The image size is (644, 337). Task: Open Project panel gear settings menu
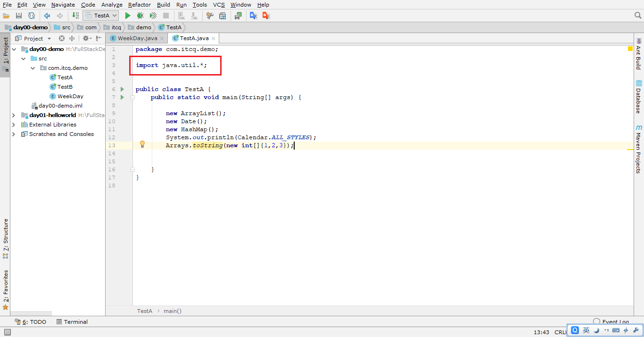click(87, 38)
